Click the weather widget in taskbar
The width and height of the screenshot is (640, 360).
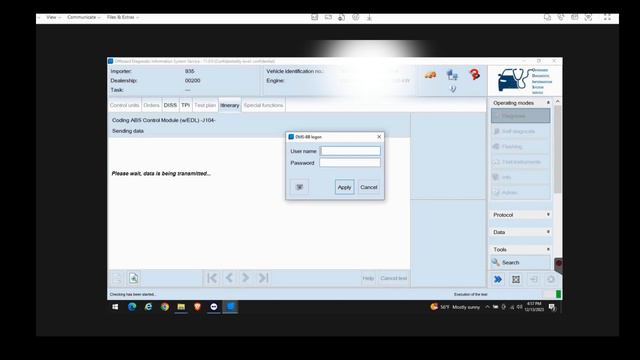click(x=455, y=307)
